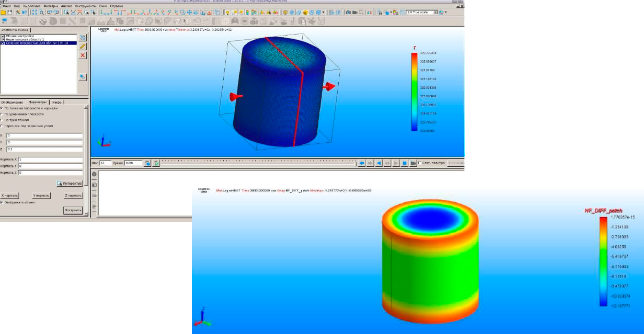
Task: Open the '1.0 True scale' dropdown
Action: coord(435,12)
